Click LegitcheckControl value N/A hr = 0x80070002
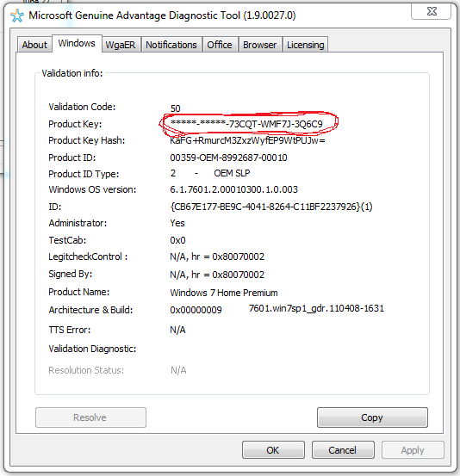The image size is (460, 476). [217, 257]
